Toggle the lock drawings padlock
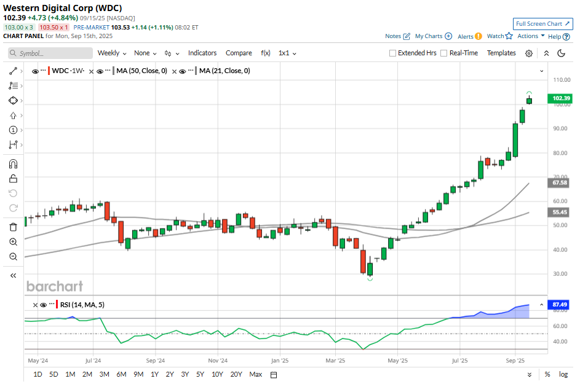This screenshot has height=392, width=580. click(x=14, y=178)
